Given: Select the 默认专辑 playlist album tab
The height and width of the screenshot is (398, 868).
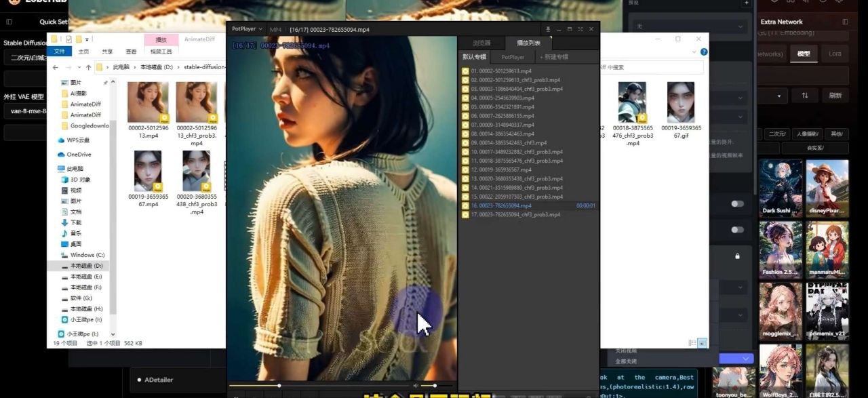Looking at the screenshot, I should (475, 57).
